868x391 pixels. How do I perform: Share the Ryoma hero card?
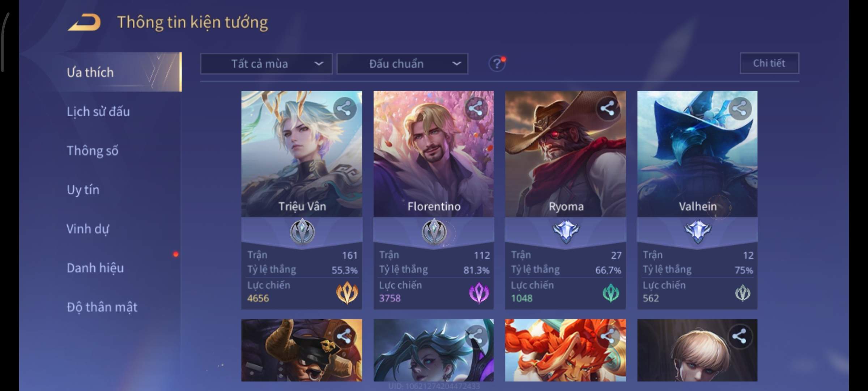pyautogui.click(x=608, y=108)
